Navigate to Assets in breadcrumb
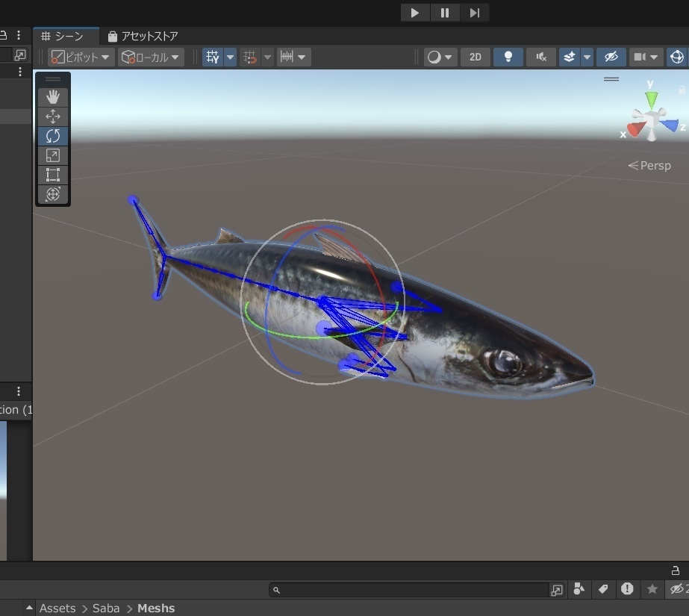 pyautogui.click(x=57, y=608)
